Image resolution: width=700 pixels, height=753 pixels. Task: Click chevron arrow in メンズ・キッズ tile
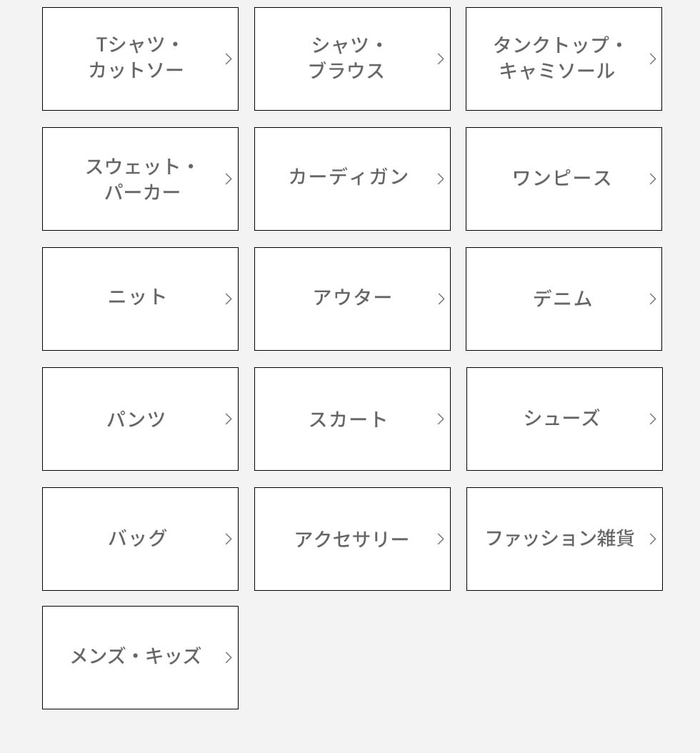tap(229, 657)
